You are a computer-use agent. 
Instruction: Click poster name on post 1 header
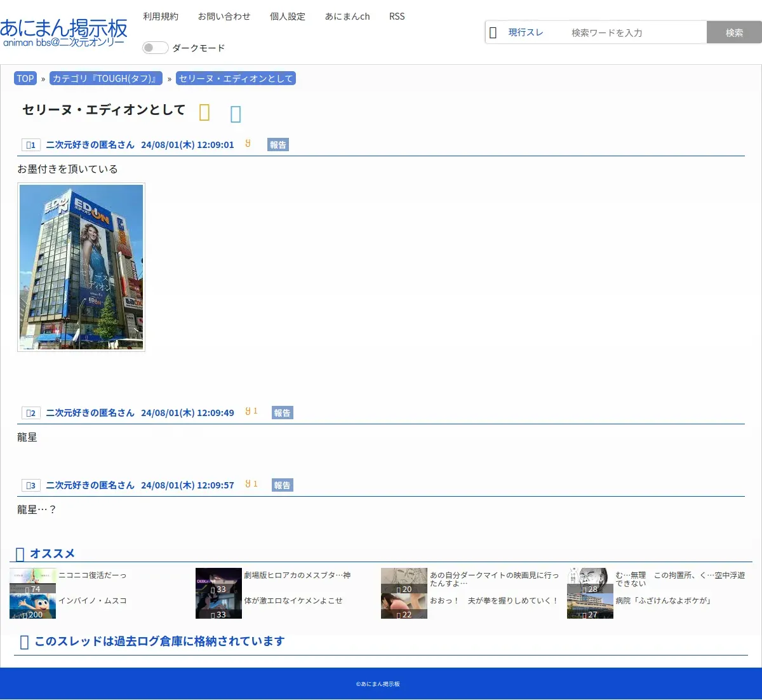coord(90,145)
